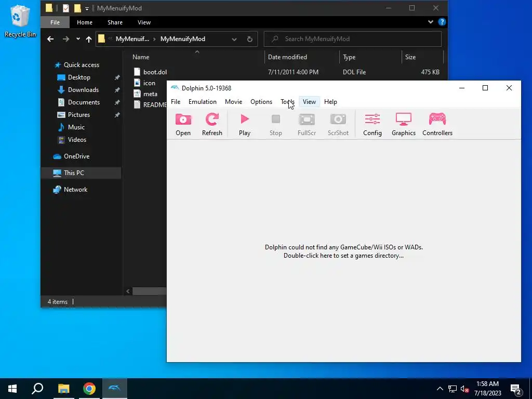The image size is (532, 399).
Task: Select the icon file
Action: 149,83
